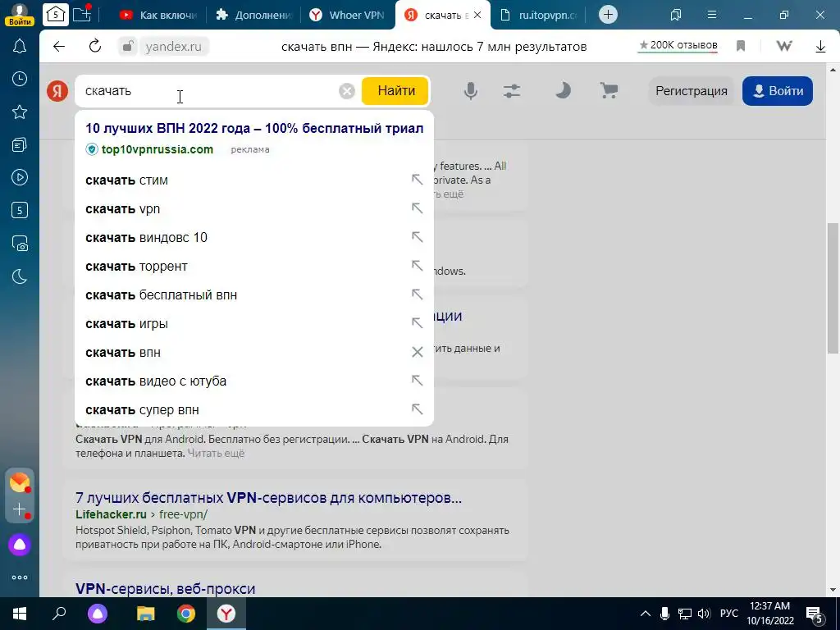Open Whoer extension icon
Image resolution: width=840 pixels, height=630 pixels.
[x=783, y=46]
